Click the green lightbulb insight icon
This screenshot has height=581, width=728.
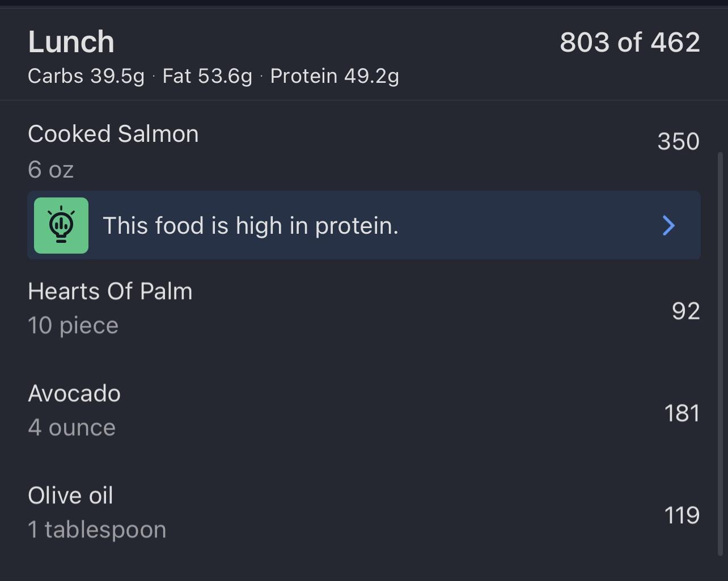point(61,225)
